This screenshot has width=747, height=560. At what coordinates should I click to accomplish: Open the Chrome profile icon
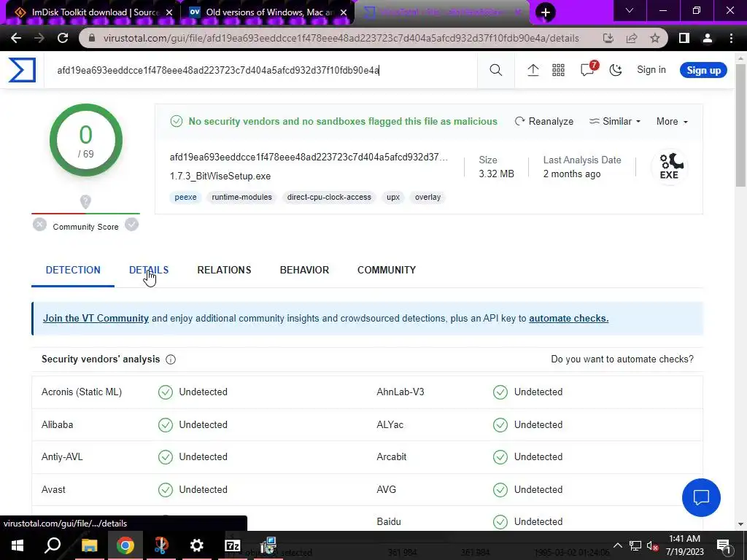coord(708,38)
